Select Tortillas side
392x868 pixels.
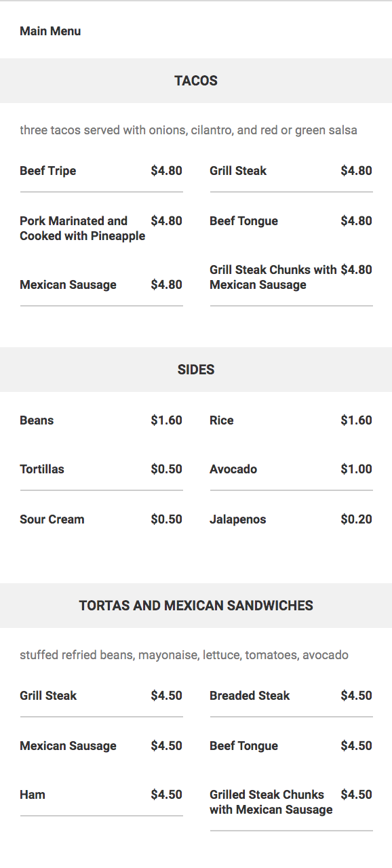101,469
